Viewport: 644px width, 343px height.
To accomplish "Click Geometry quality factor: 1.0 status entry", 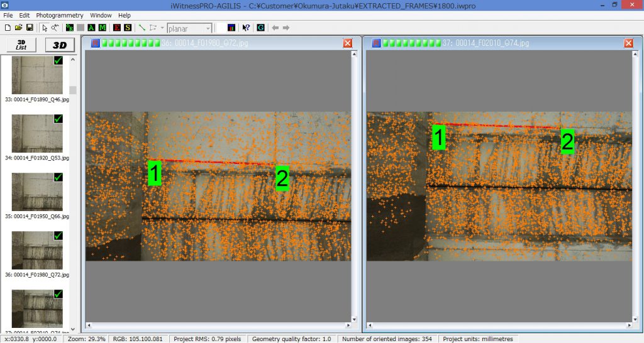I will pyautogui.click(x=292, y=339).
